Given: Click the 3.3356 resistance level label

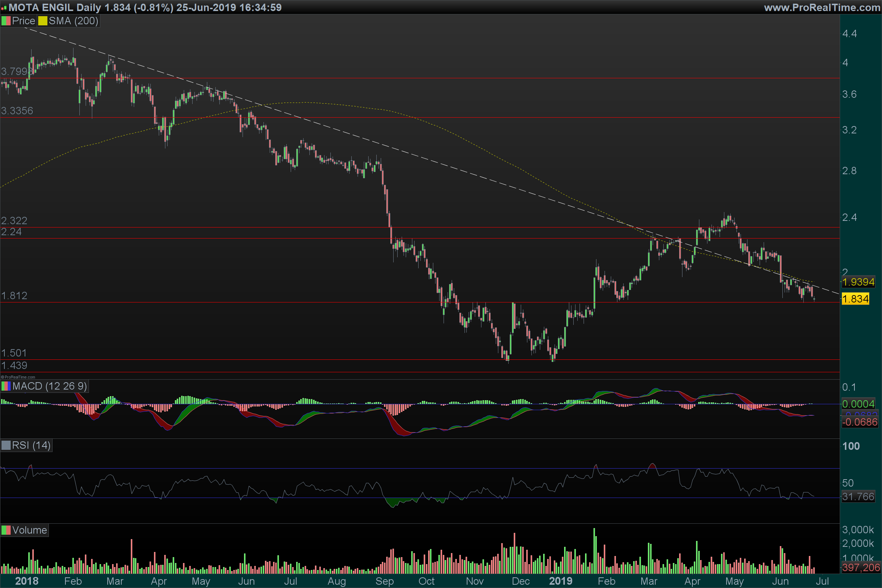Looking at the screenshot, I should 17,111.
